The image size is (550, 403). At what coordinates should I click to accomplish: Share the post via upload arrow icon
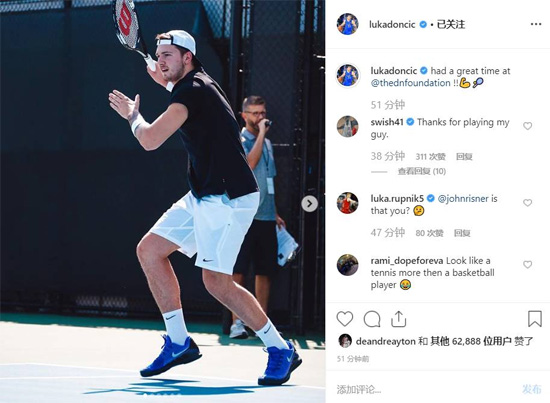398,319
